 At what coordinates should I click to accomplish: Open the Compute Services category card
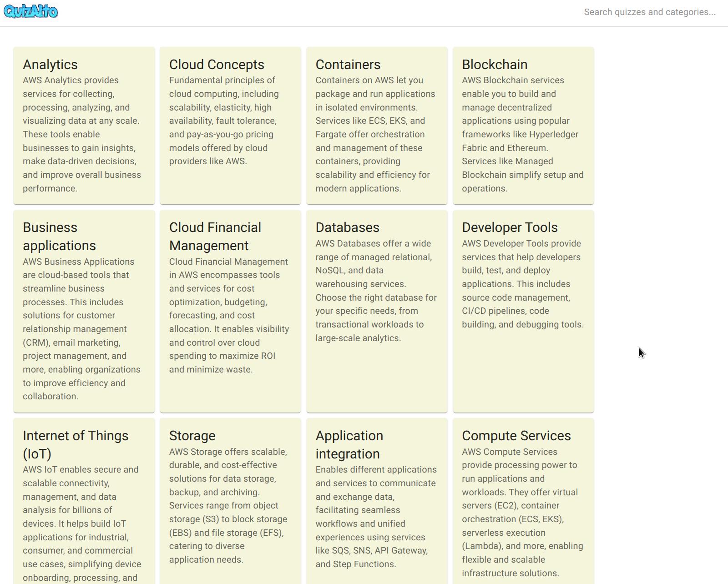pyautogui.click(x=523, y=501)
